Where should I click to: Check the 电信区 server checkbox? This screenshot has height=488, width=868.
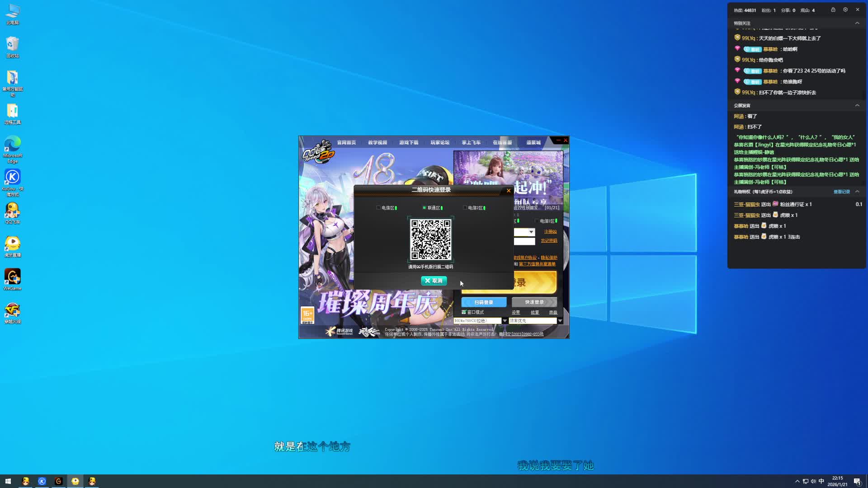click(x=378, y=208)
